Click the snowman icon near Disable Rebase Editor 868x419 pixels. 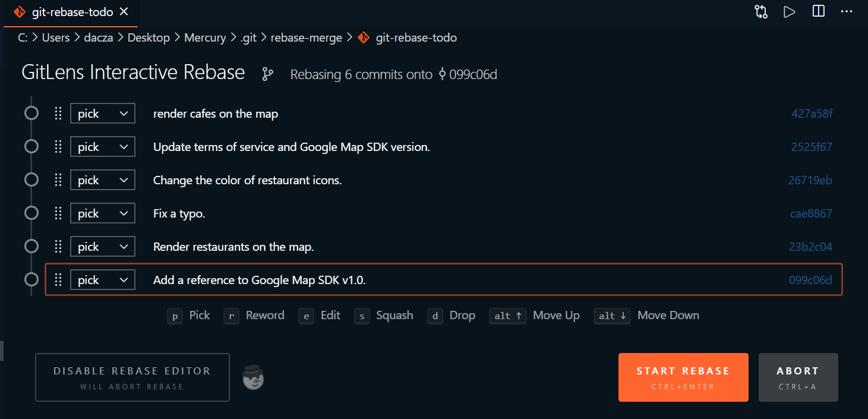pyautogui.click(x=254, y=378)
